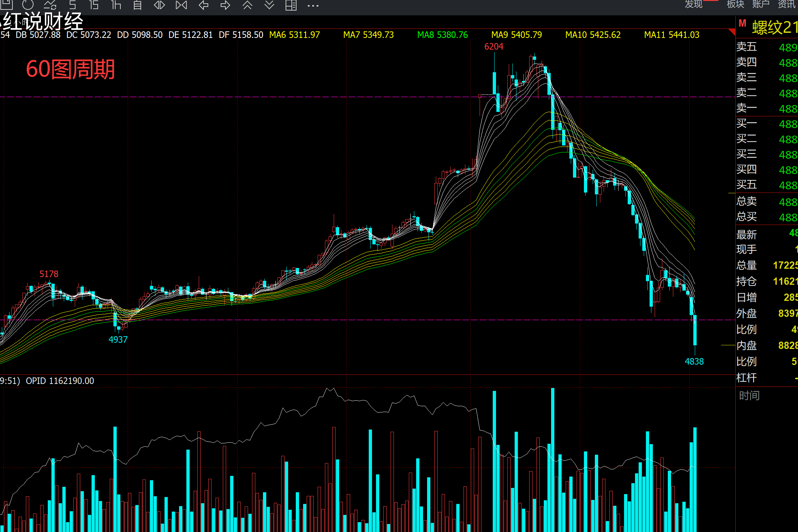Open the 板块 menu

[735, 4]
